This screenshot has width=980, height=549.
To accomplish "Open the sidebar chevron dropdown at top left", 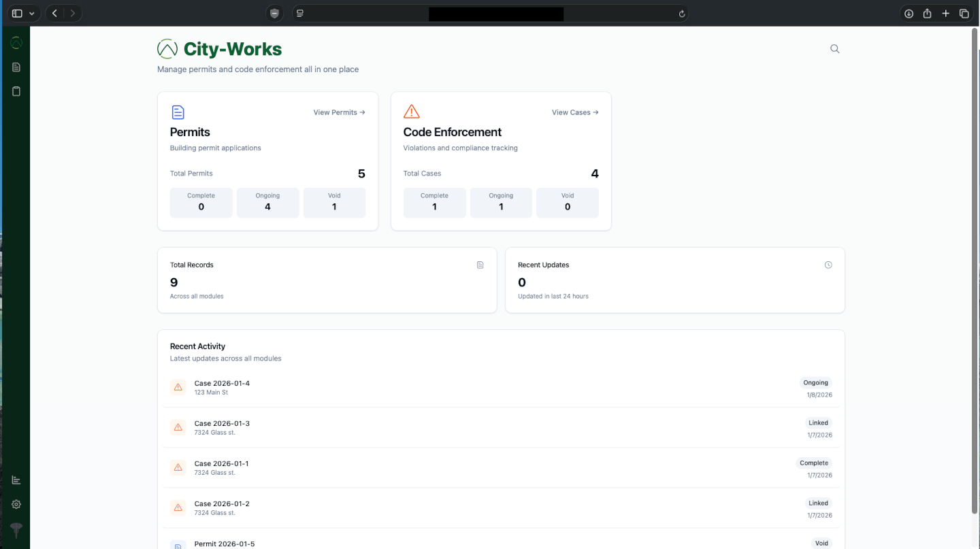I will click(31, 12).
